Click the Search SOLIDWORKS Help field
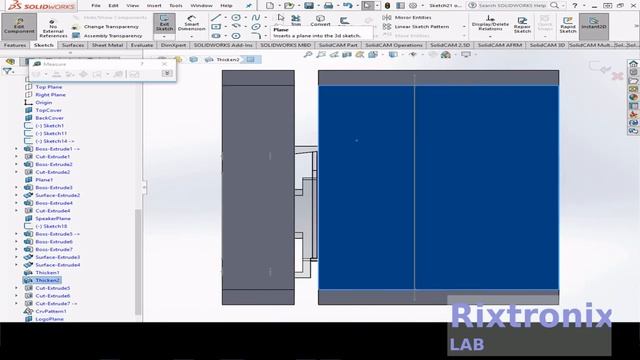 [x=512, y=6]
